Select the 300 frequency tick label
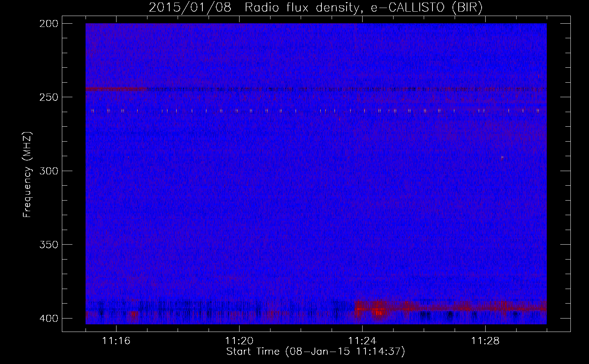Image resolution: width=589 pixels, height=364 pixels. coord(48,171)
